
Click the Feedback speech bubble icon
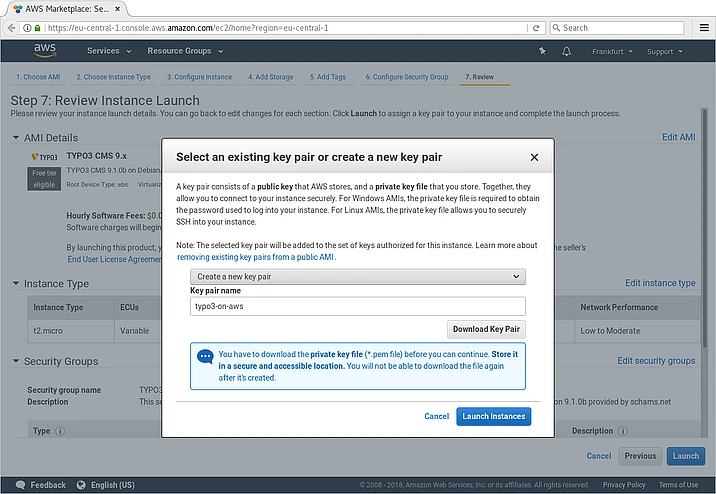(x=18, y=485)
